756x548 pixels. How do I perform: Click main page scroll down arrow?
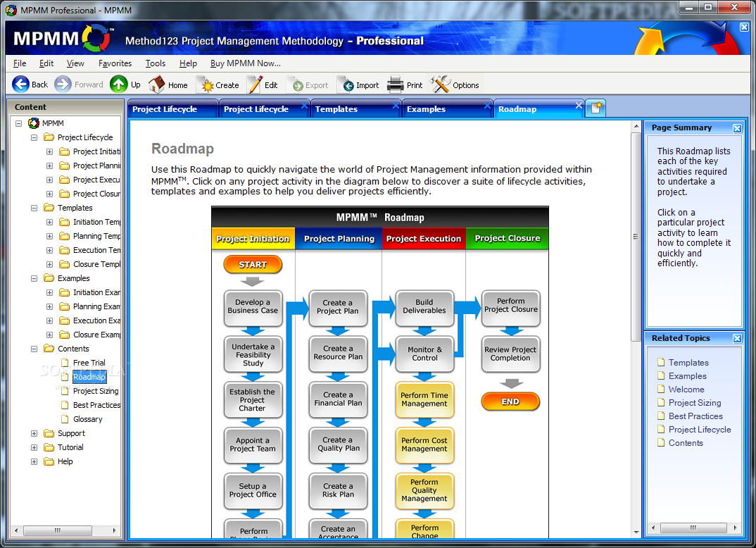[636, 533]
